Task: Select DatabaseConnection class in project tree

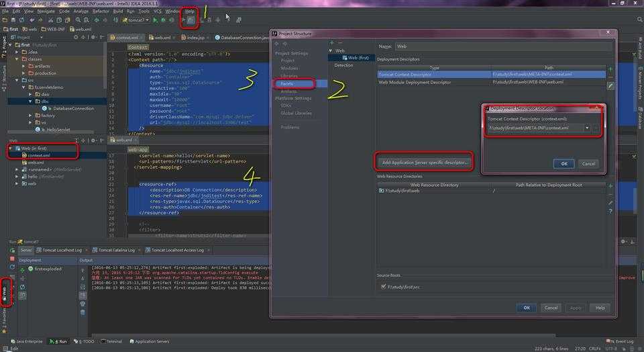Action: point(74,109)
